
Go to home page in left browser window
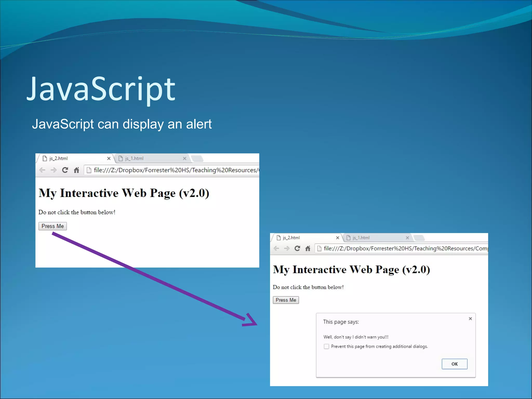76,170
